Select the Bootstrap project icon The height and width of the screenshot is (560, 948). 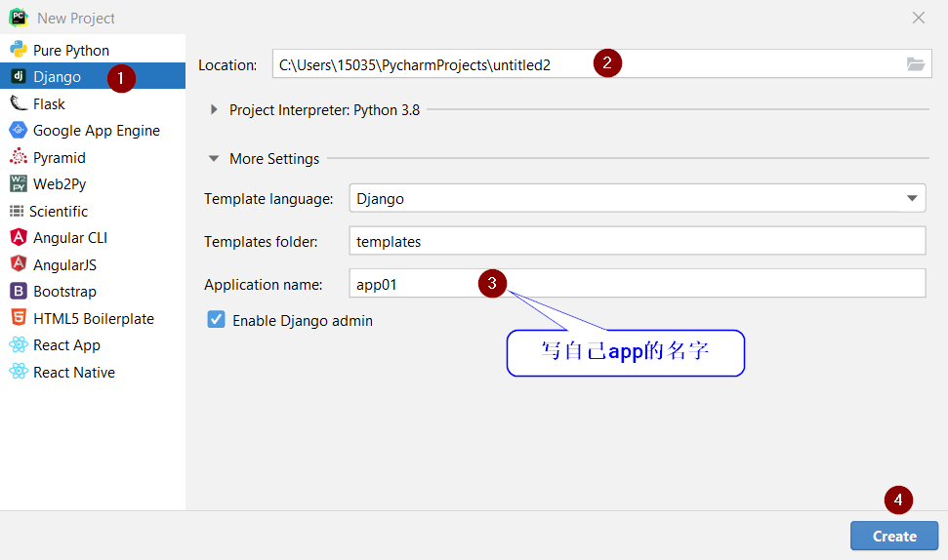(x=18, y=291)
